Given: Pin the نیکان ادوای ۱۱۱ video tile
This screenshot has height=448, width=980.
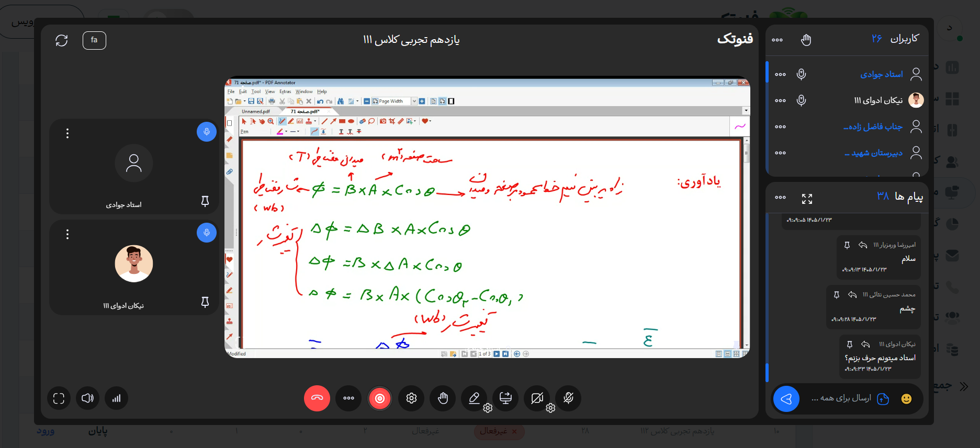Looking at the screenshot, I should coord(205,302).
